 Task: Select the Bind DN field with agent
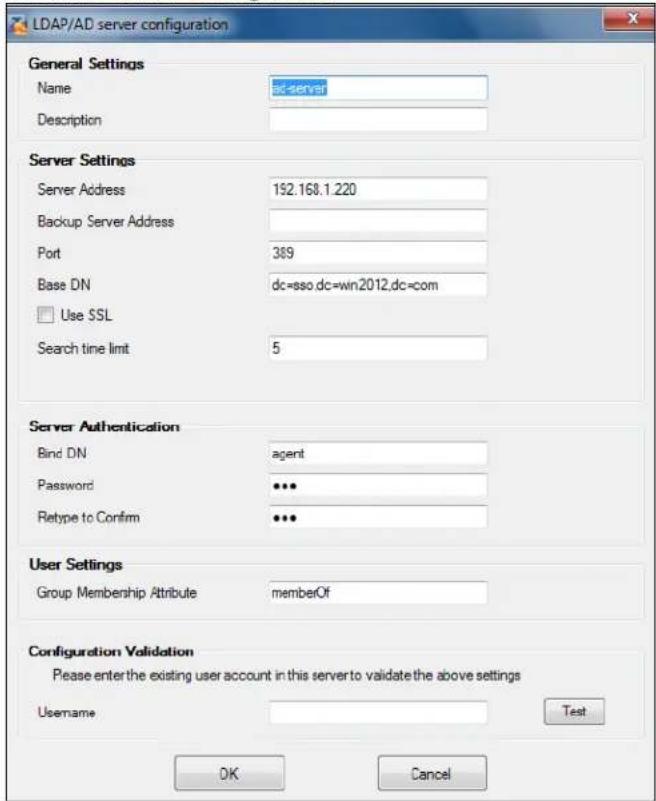pyautogui.click(x=378, y=454)
